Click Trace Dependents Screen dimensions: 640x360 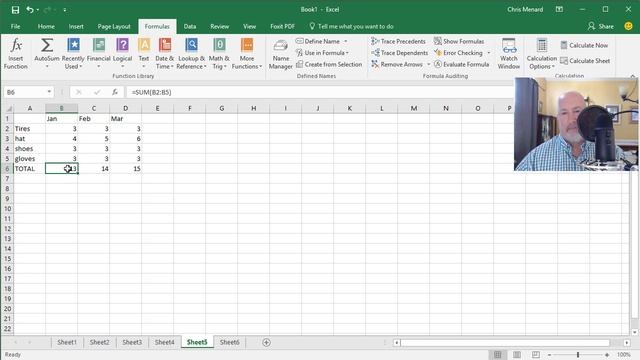400,53
